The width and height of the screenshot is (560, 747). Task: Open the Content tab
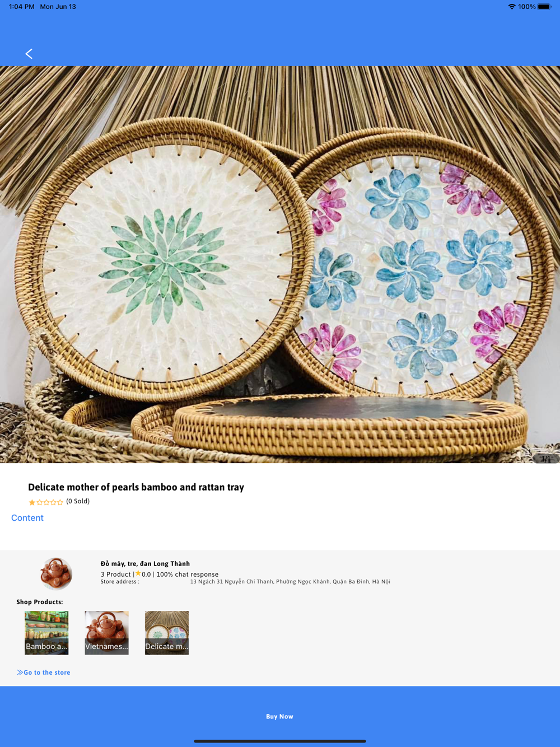[27, 518]
